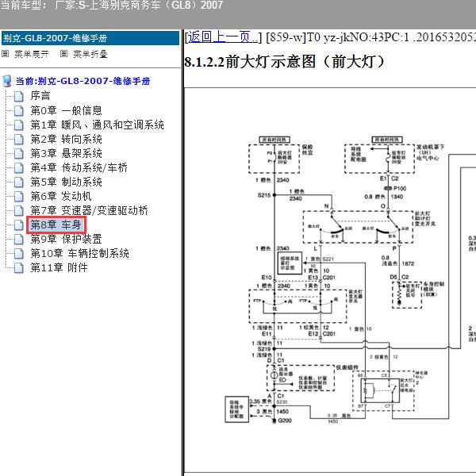The image size is (476, 476).
Task: Click page icon beside 第0章 一般信息
Action: coord(18,110)
